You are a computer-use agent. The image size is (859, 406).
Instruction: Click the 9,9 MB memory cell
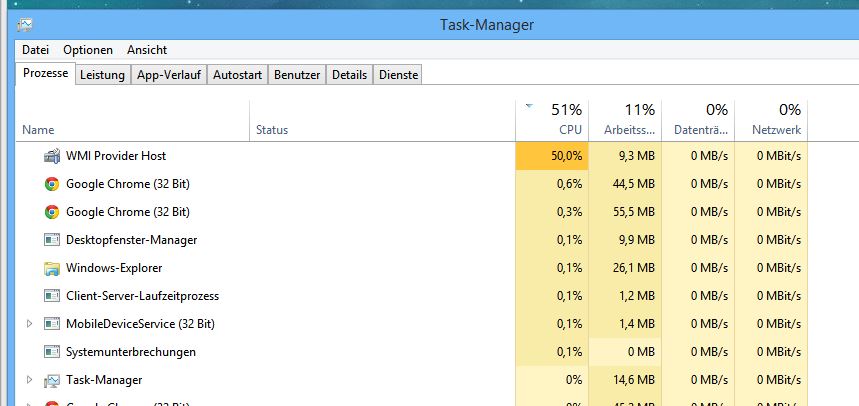pyautogui.click(x=625, y=240)
